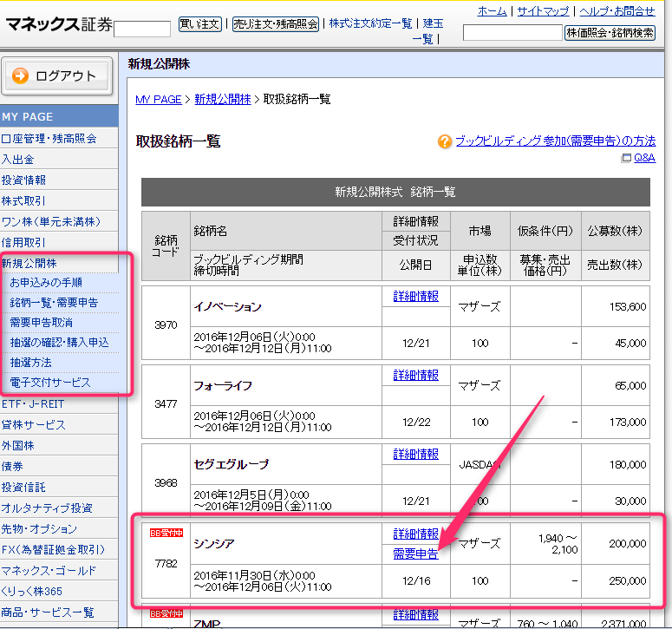Open 銘柄一覧・需要申告 submenu item

point(54,303)
